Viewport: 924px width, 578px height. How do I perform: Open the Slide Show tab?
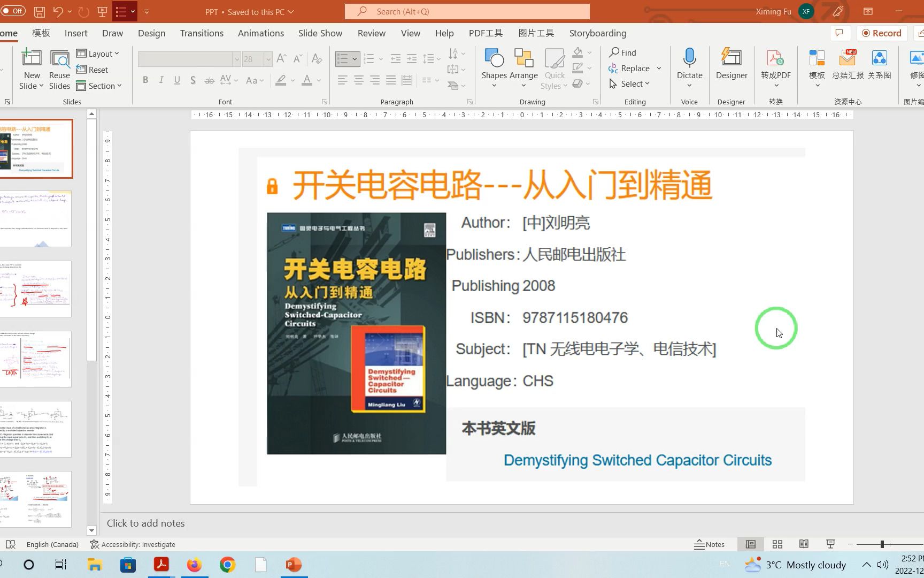point(320,33)
